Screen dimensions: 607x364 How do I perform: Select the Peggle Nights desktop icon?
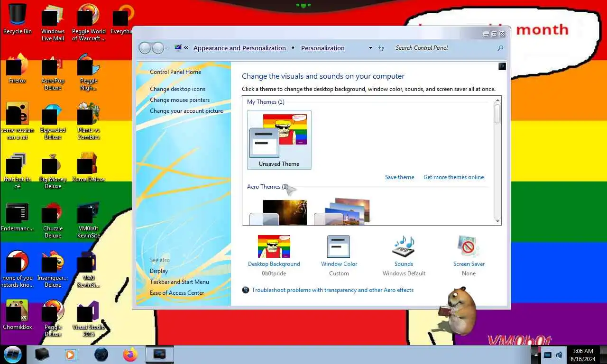(x=89, y=72)
